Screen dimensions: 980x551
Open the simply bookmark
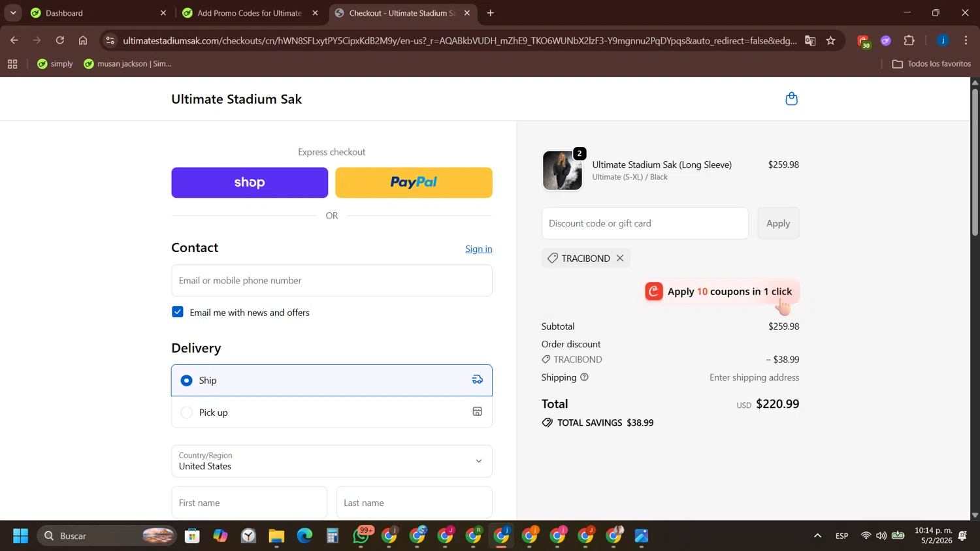coord(55,64)
